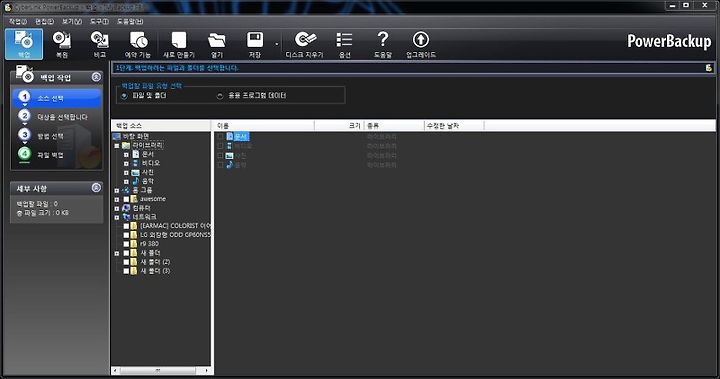Click the 음악 music note tree icon
This screenshot has height=379, width=720.
[x=135, y=181]
